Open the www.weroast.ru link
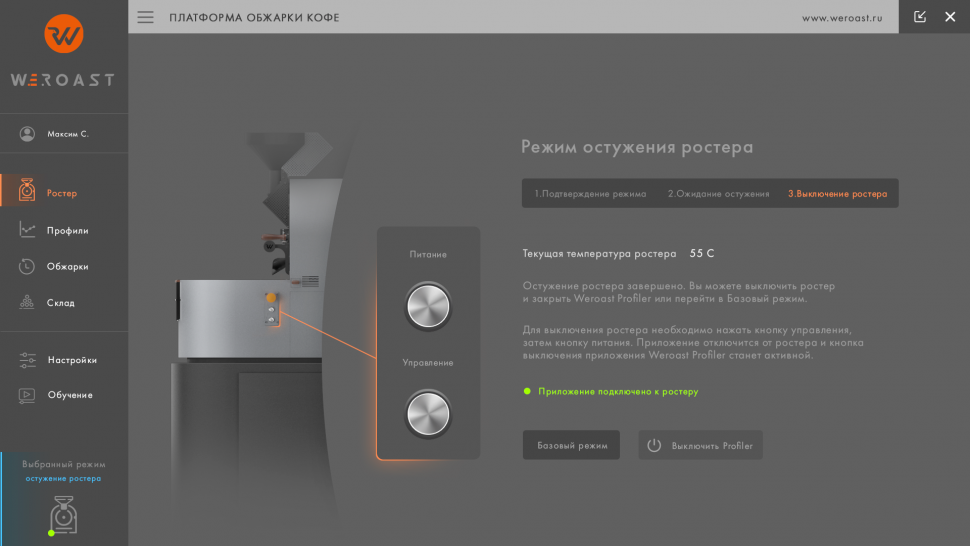Viewport: 970px width, 546px height. pyautogui.click(x=842, y=18)
